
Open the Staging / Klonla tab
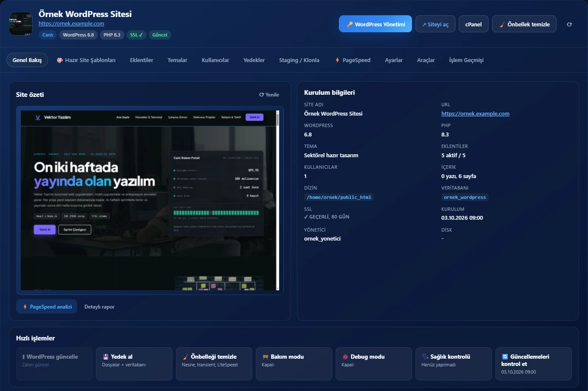click(299, 60)
